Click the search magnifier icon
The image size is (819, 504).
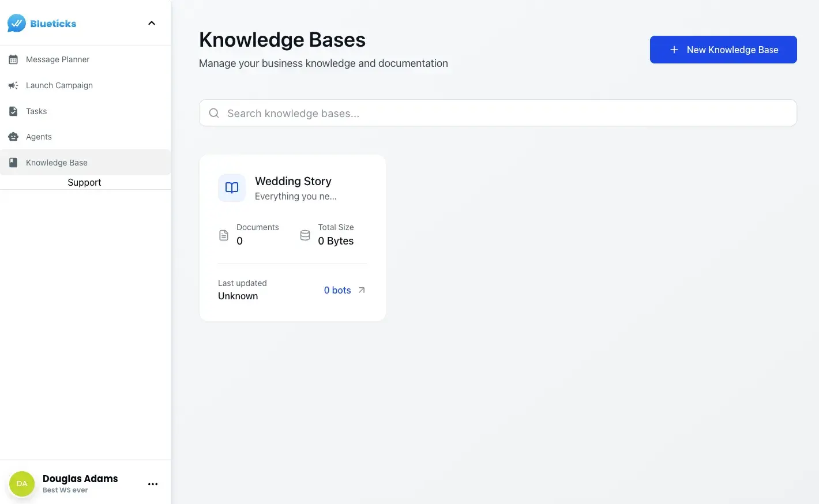click(213, 113)
